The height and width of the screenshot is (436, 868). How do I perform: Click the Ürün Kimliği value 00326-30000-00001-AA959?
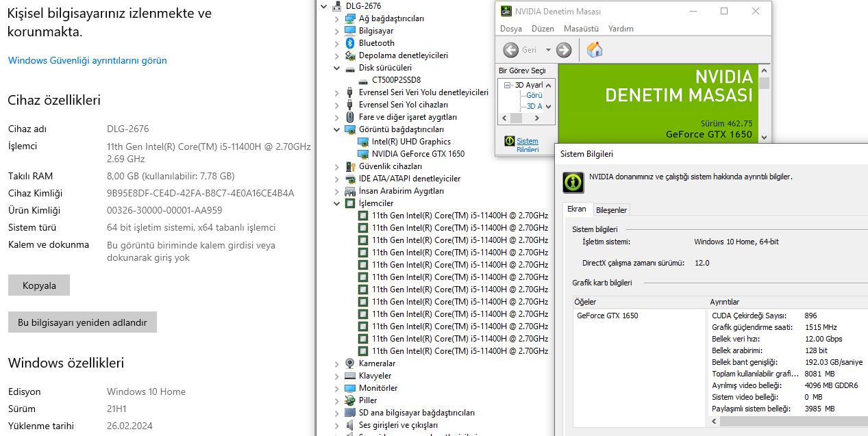tap(164, 210)
